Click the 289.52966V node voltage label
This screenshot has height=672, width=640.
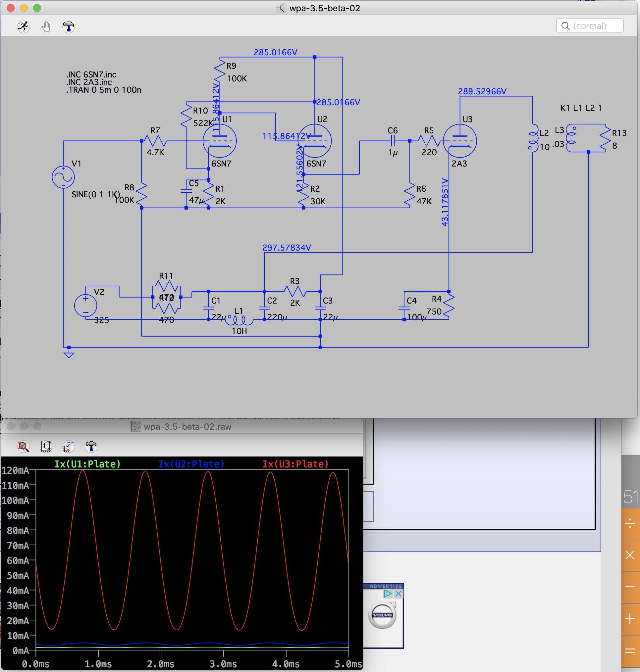tap(482, 91)
